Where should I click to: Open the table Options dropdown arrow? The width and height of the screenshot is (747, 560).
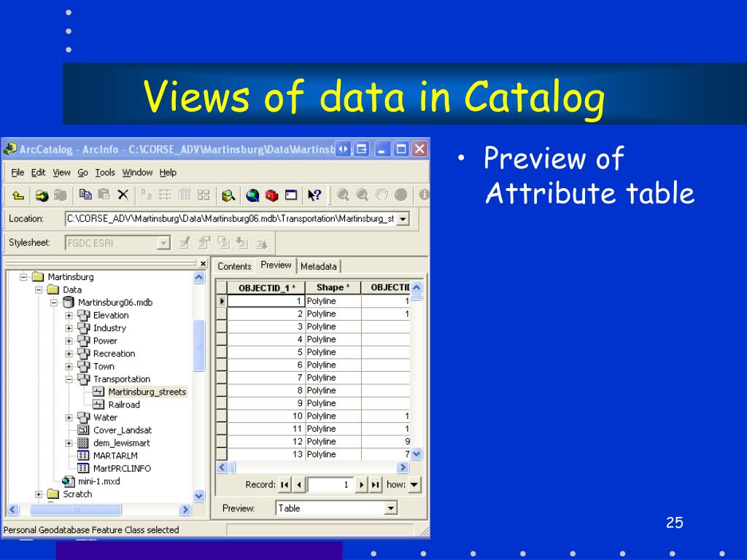pos(414,485)
